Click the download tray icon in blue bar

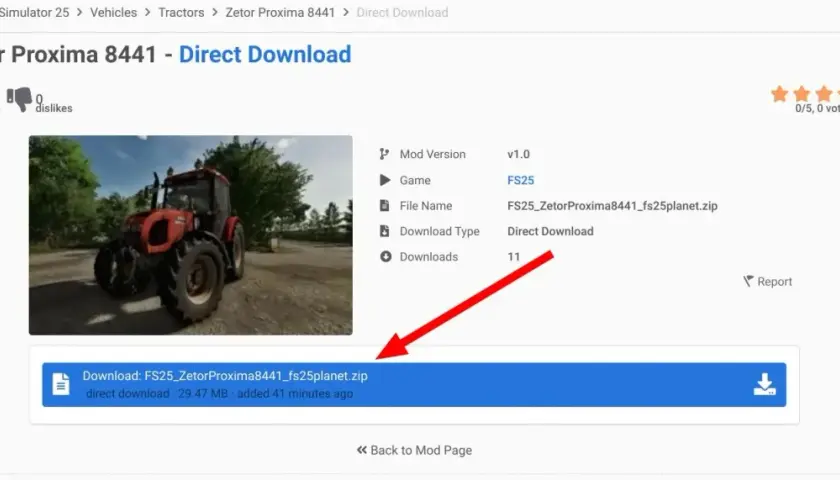[764, 385]
